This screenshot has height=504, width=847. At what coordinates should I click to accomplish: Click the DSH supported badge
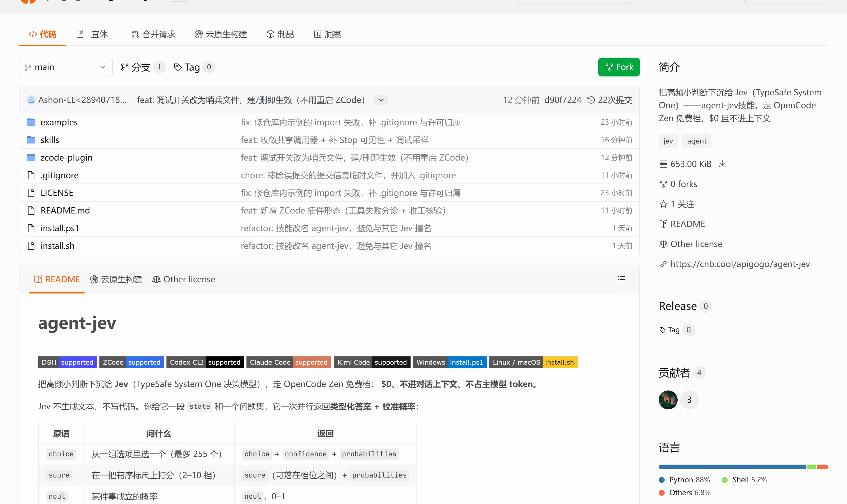tap(68, 362)
